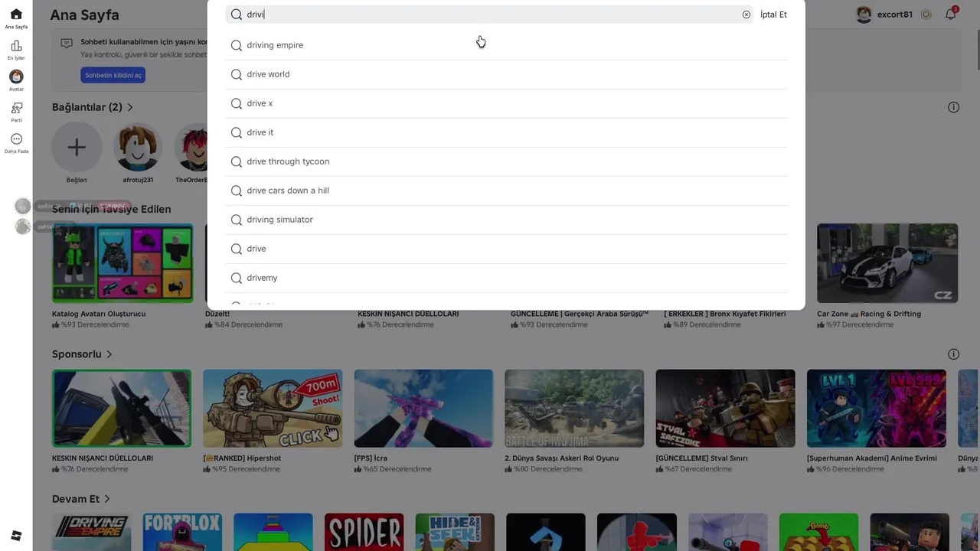Open afrotuj231 friend avatar

pos(138,148)
